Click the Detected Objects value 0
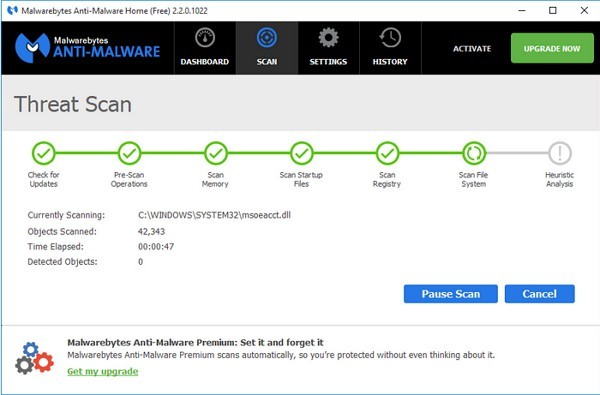600x395 pixels. pyautogui.click(x=140, y=262)
